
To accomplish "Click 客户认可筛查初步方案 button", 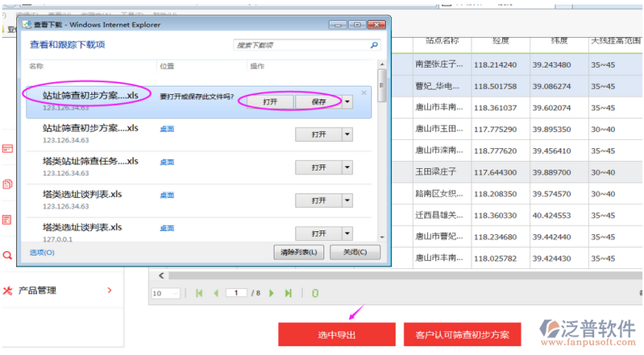I will click(462, 335).
